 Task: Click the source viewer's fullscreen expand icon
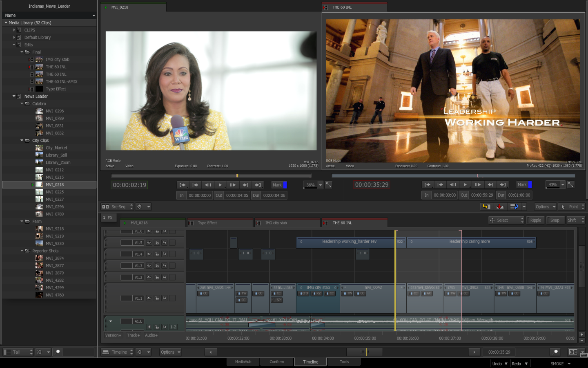[x=328, y=185]
